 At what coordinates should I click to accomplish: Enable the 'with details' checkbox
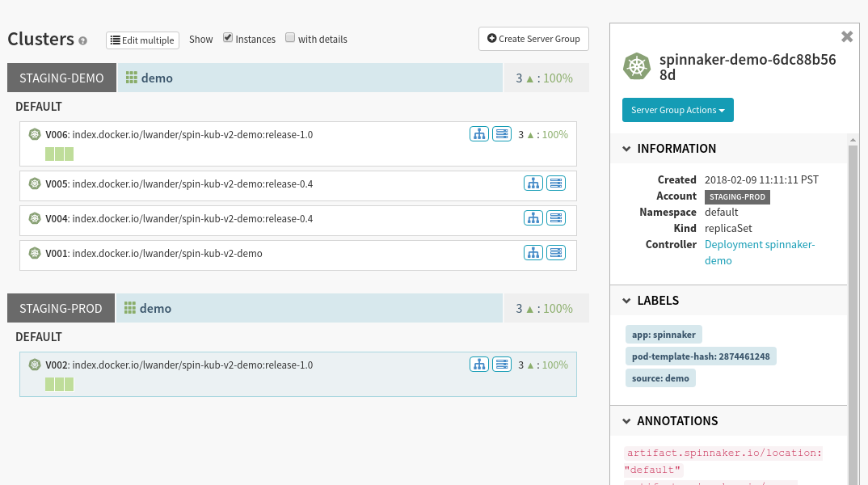(x=290, y=38)
